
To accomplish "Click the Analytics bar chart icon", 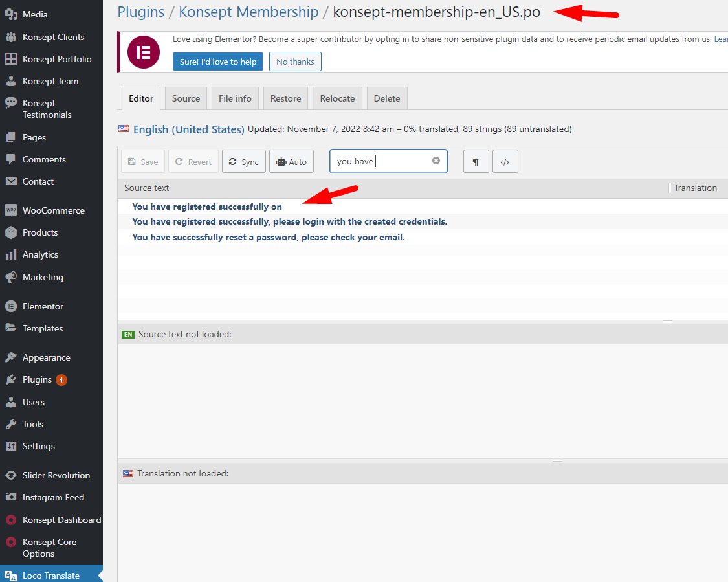I will [11, 254].
